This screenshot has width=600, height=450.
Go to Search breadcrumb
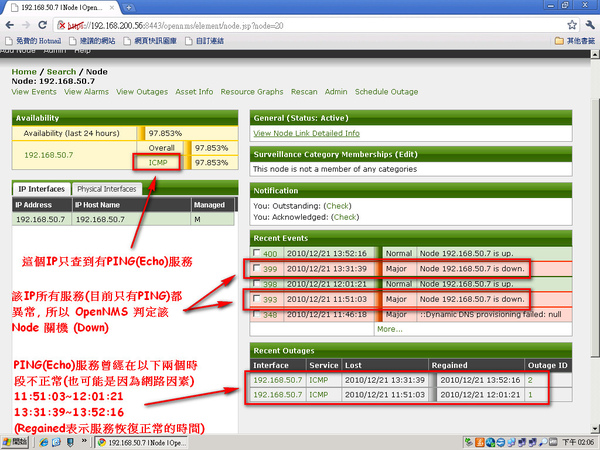61,72
